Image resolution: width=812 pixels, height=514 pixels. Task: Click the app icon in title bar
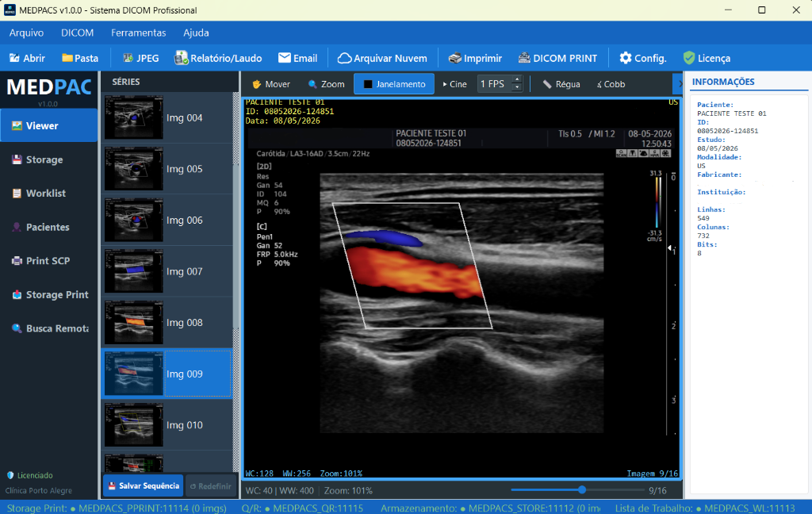pos(10,10)
